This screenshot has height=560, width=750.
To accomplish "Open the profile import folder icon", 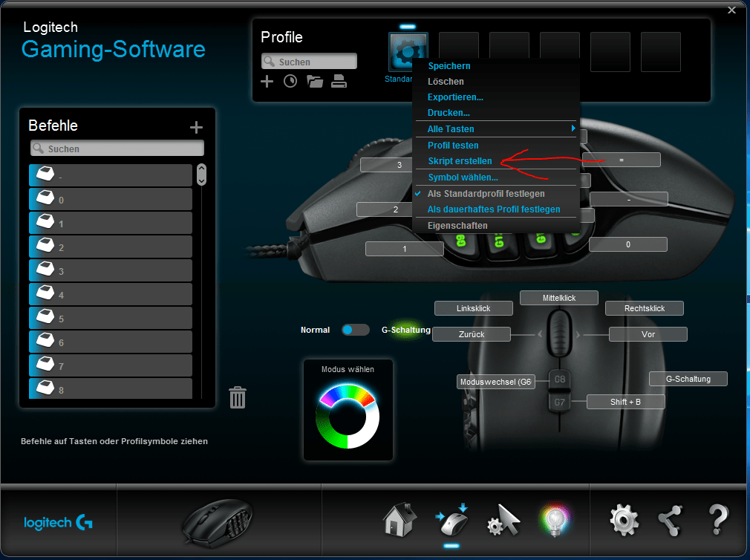I will coord(314,81).
